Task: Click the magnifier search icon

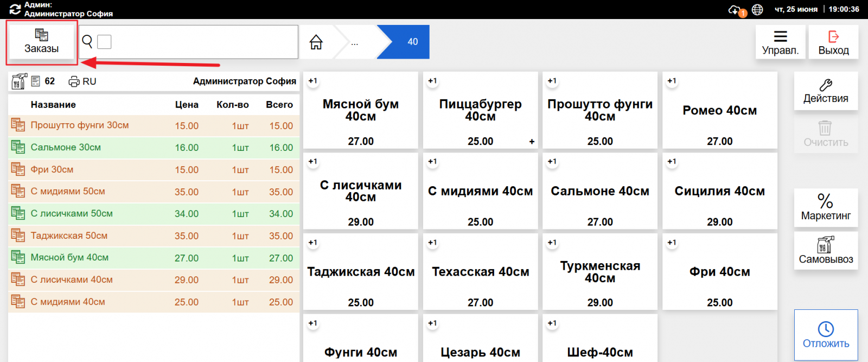Action: pyautogui.click(x=87, y=42)
